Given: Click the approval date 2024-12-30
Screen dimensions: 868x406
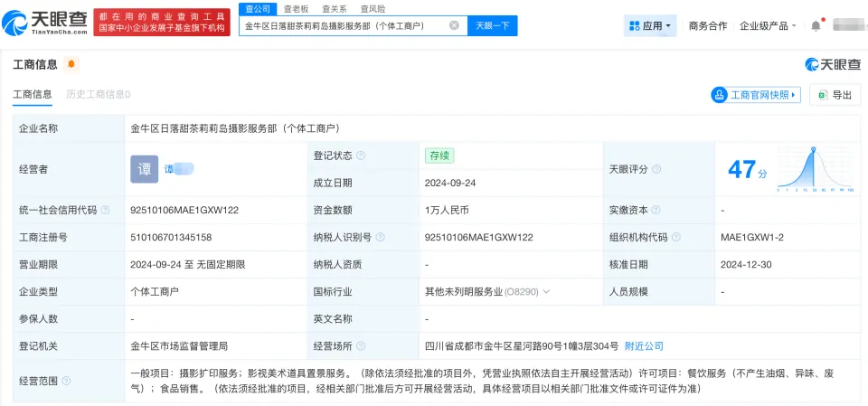Looking at the screenshot, I should click(747, 264).
